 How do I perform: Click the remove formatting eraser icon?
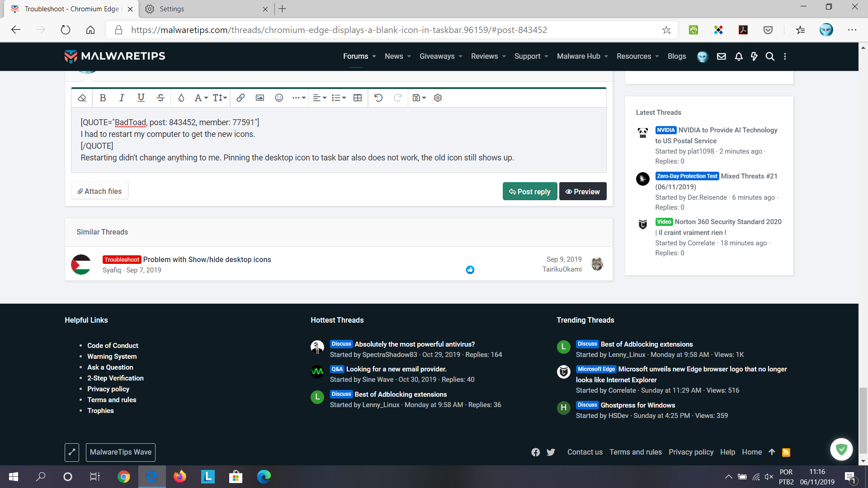(82, 98)
